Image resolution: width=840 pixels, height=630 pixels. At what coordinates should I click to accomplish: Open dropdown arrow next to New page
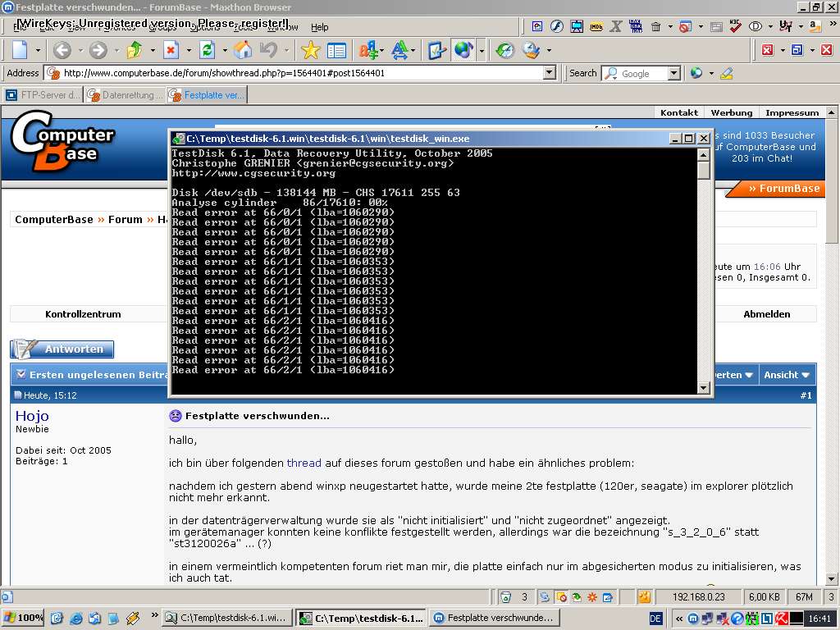click(x=38, y=50)
